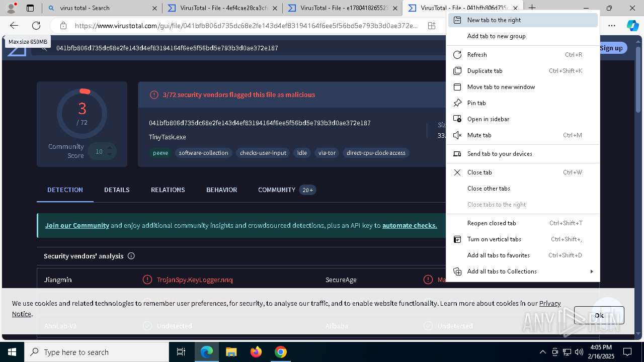The image size is (644, 362).
Task: Open Task View on the taskbar
Action: tap(181, 352)
